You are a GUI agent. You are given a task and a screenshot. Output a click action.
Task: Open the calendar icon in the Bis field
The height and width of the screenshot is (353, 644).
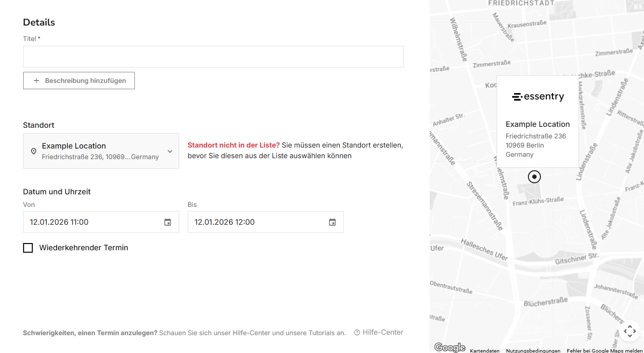click(332, 222)
